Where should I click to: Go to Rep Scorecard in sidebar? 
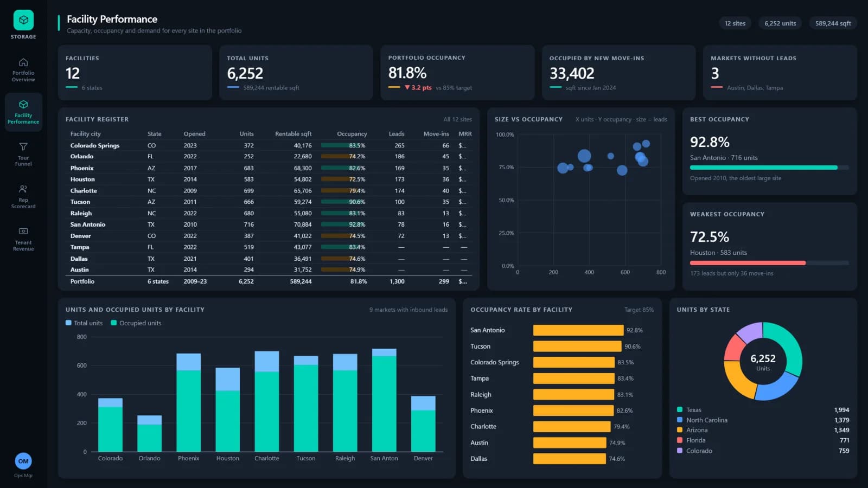(23, 197)
